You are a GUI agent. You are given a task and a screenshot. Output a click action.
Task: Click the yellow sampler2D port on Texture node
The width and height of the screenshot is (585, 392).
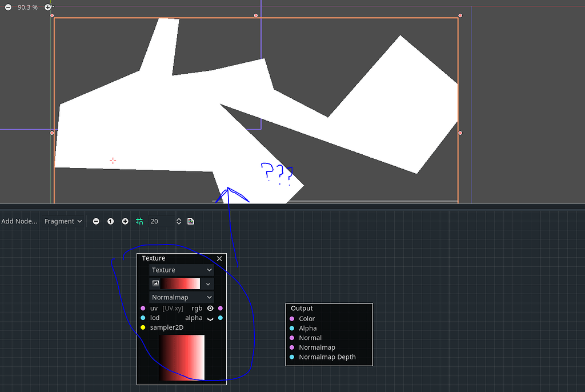coord(142,327)
